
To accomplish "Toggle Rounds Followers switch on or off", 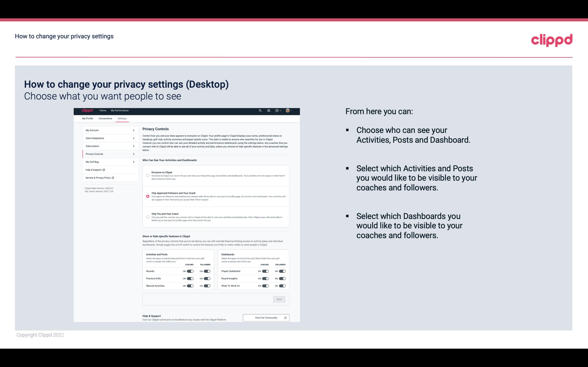I will click(x=206, y=271).
